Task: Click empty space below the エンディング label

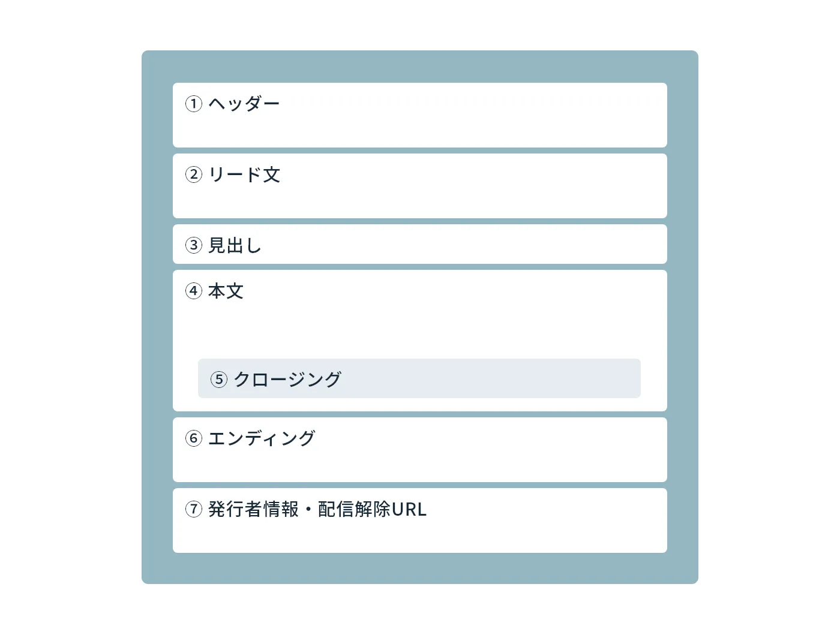Action: (x=420, y=465)
